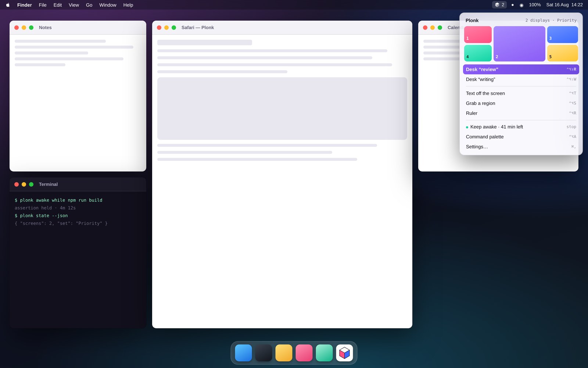Open Plonk Settings…
Viewport: 588px width, 368px height.
coord(521,146)
